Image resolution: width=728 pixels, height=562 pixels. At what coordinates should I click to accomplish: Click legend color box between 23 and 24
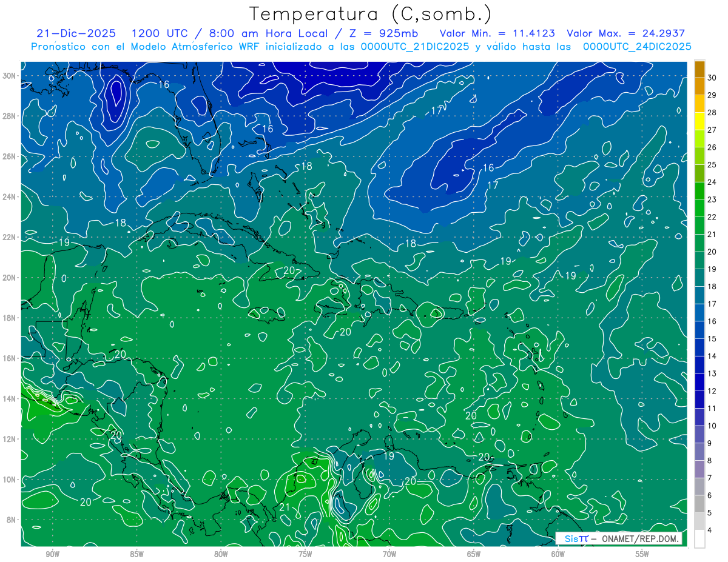tap(699, 191)
